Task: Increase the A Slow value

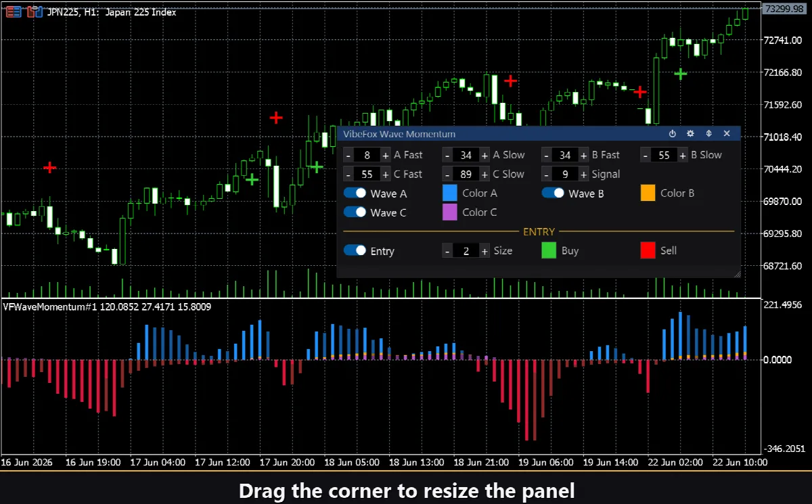Action: (484, 156)
